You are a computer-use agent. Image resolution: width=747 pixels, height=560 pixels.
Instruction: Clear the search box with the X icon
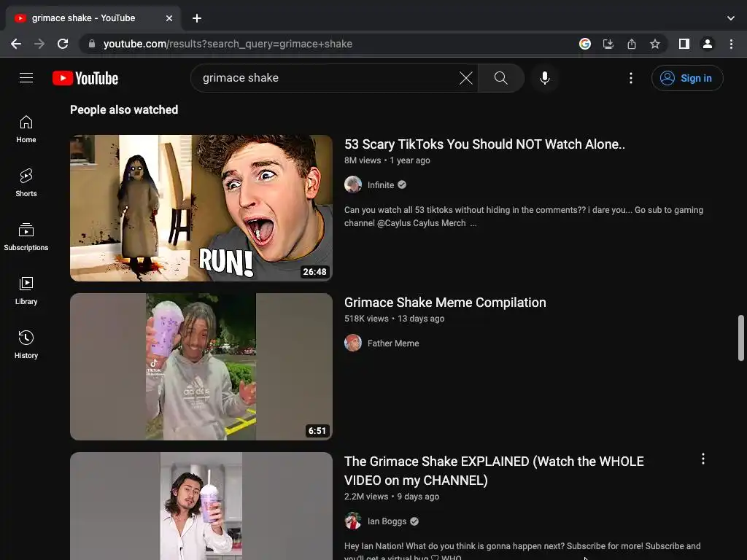click(466, 78)
